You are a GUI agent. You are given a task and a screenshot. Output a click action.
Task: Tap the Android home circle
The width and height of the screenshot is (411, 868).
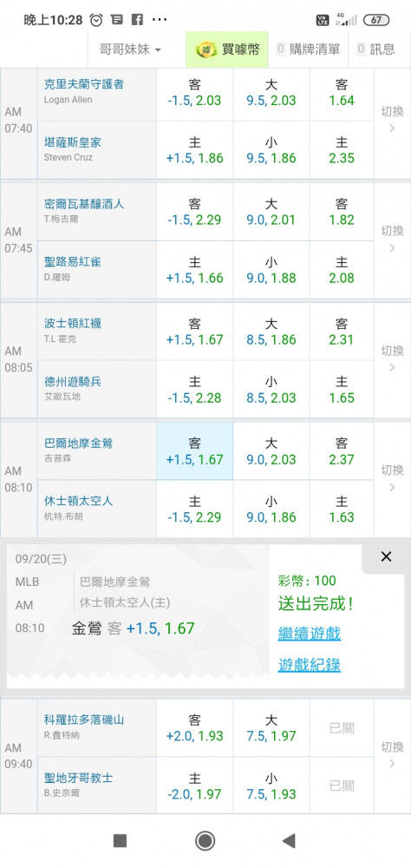[205, 841]
